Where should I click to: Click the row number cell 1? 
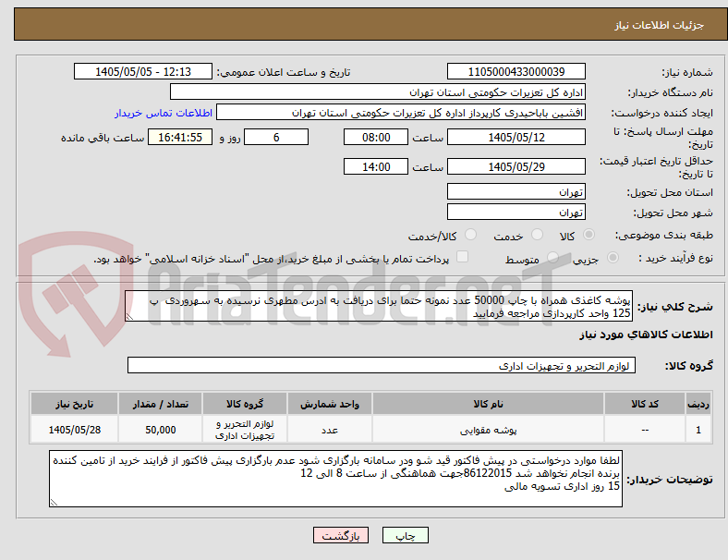(x=698, y=430)
